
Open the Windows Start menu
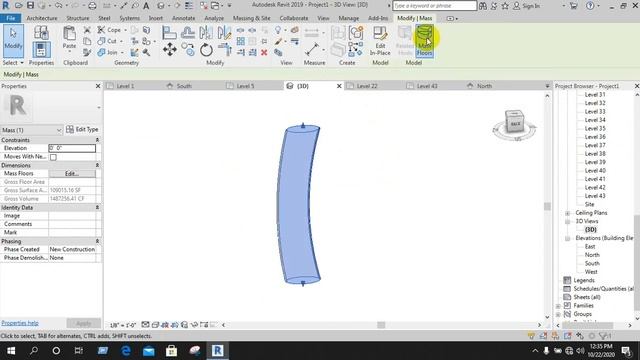11,351
